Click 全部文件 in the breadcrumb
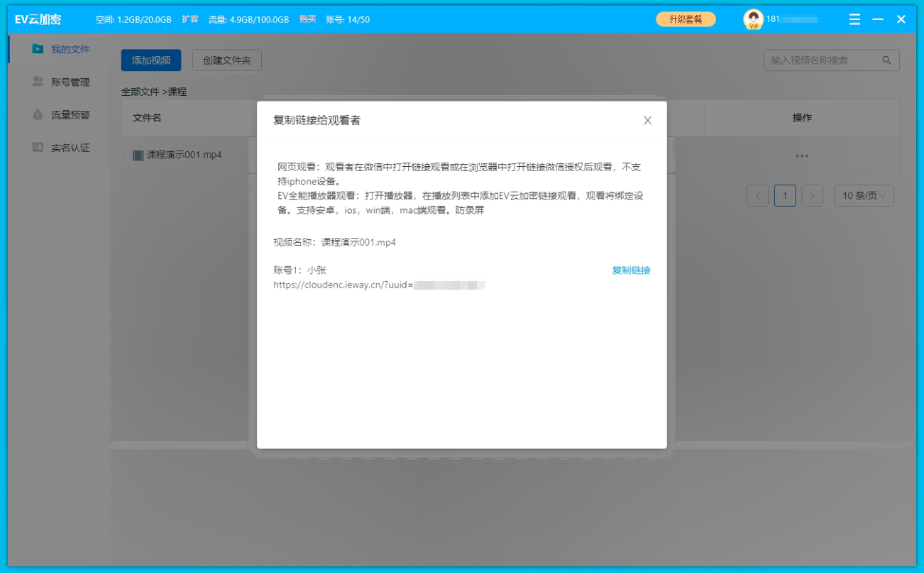Screen dimensions: 924x573 [x=141, y=92]
